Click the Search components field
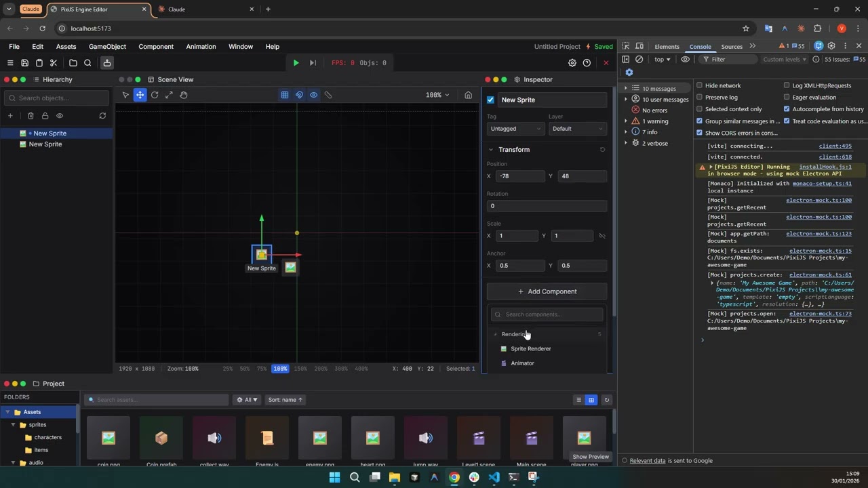 coord(547,314)
